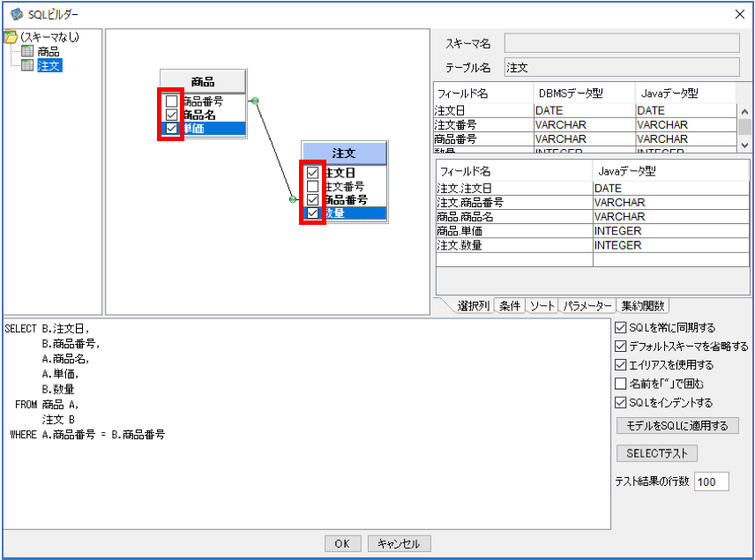Click the モデルをSQLに適用する button
The image size is (755, 560).
click(x=677, y=426)
